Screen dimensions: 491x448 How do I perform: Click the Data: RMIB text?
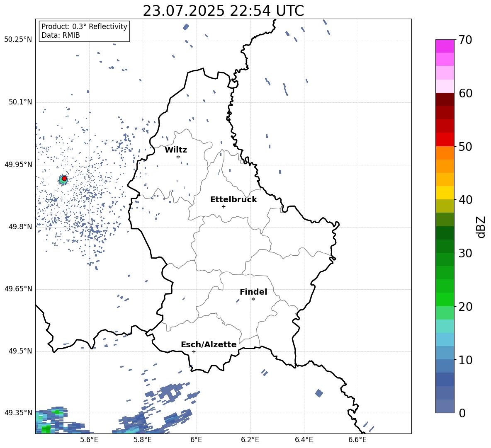pos(61,35)
